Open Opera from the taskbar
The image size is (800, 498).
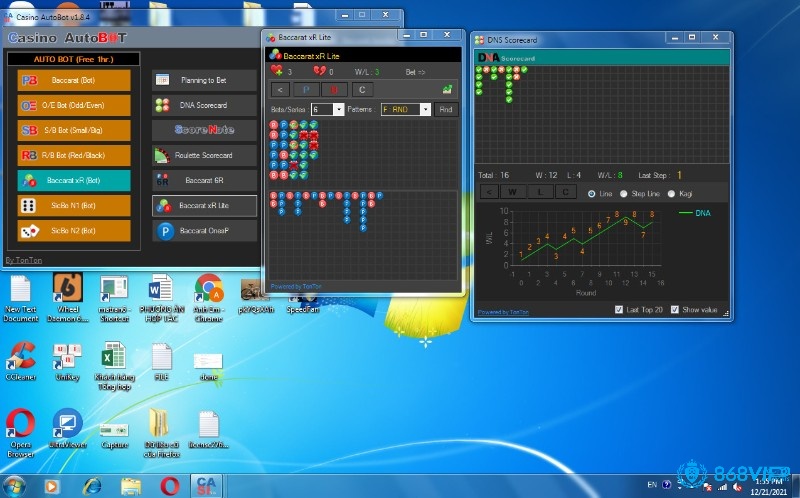[169, 486]
